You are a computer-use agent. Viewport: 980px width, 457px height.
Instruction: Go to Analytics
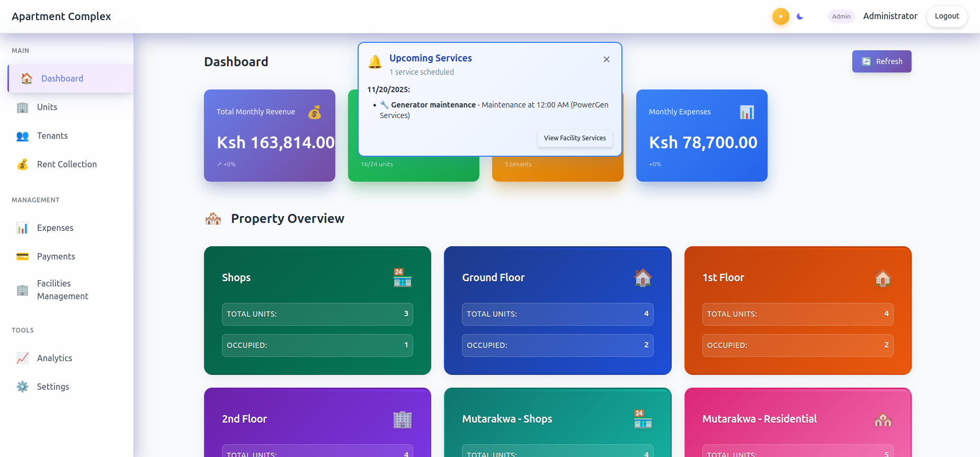tap(70, 358)
